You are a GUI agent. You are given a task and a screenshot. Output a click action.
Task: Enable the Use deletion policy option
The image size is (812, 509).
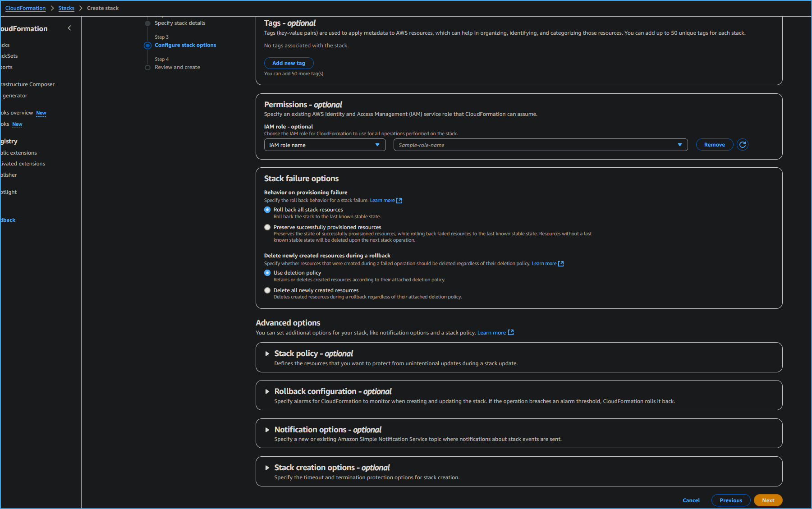coord(267,273)
